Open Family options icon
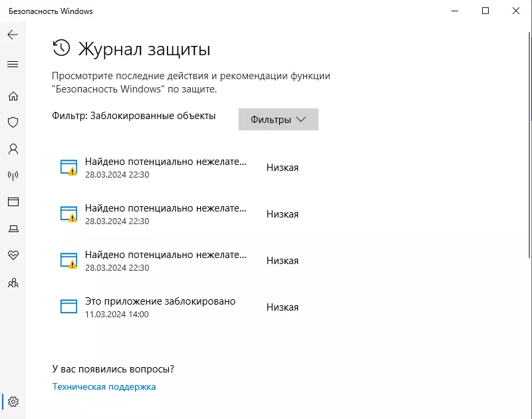The height and width of the screenshot is (419, 532). (x=13, y=283)
